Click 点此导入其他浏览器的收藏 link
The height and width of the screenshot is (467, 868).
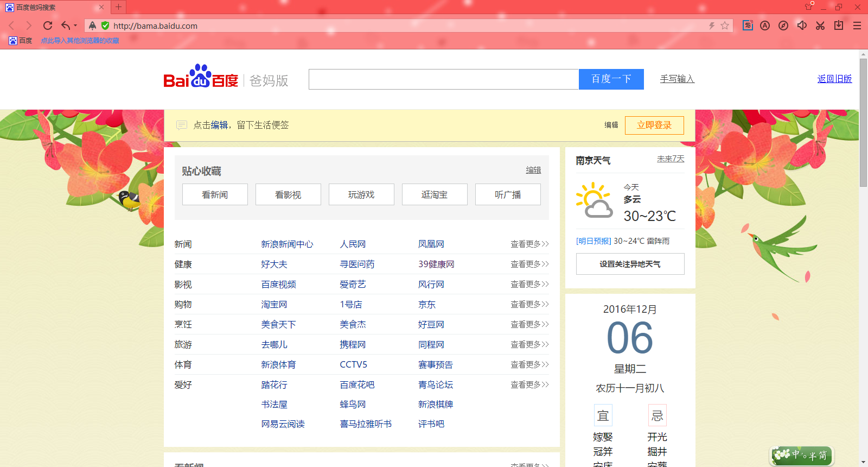click(x=80, y=41)
